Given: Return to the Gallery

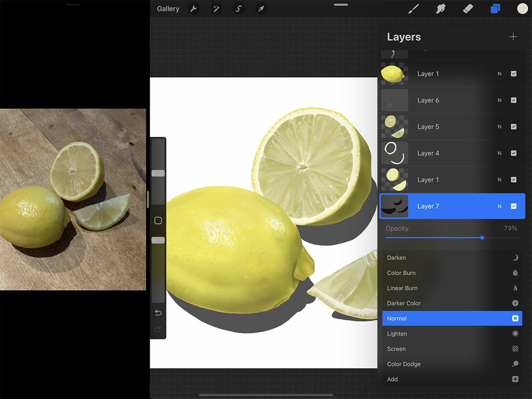Looking at the screenshot, I should (x=168, y=8).
